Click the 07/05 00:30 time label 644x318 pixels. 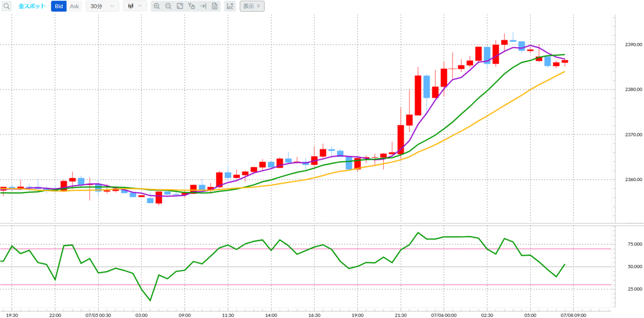pos(98,315)
